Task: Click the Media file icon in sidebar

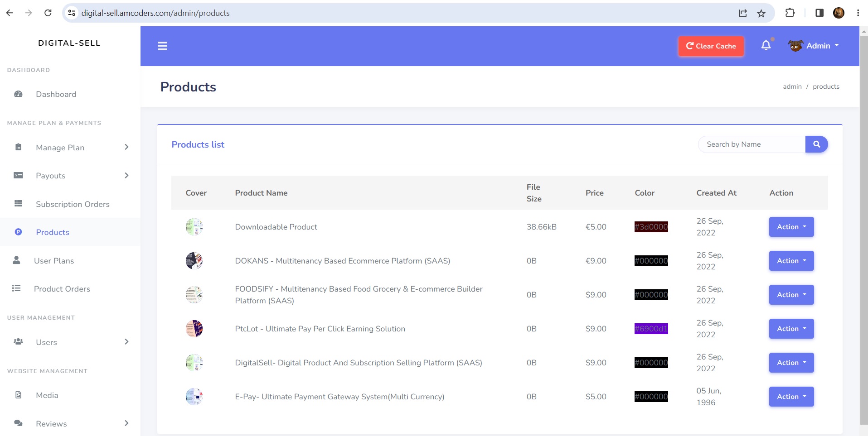Action: pyautogui.click(x=18, y=395)
